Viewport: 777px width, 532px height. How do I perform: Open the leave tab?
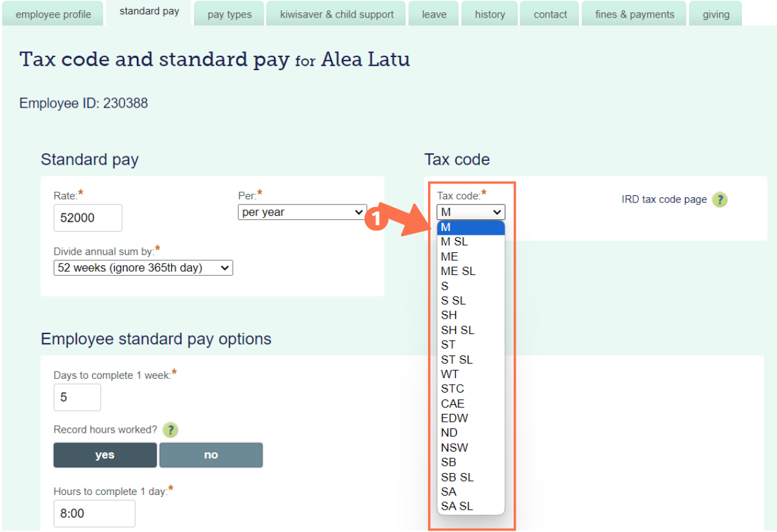point(433,13)
